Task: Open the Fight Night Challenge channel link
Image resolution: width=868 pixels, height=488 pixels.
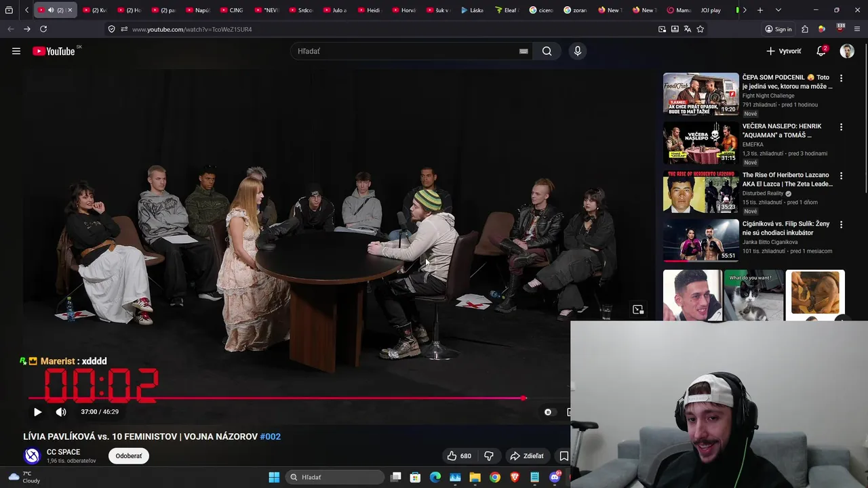Action: (768, 96)
